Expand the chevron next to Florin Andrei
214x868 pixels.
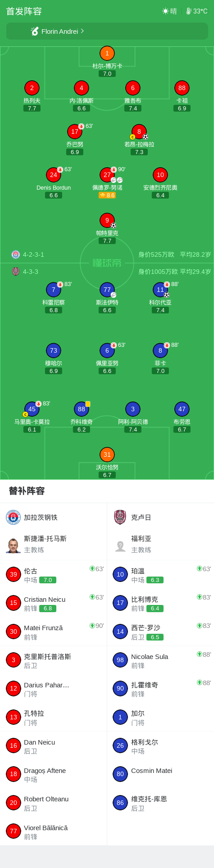coord(82,31)
